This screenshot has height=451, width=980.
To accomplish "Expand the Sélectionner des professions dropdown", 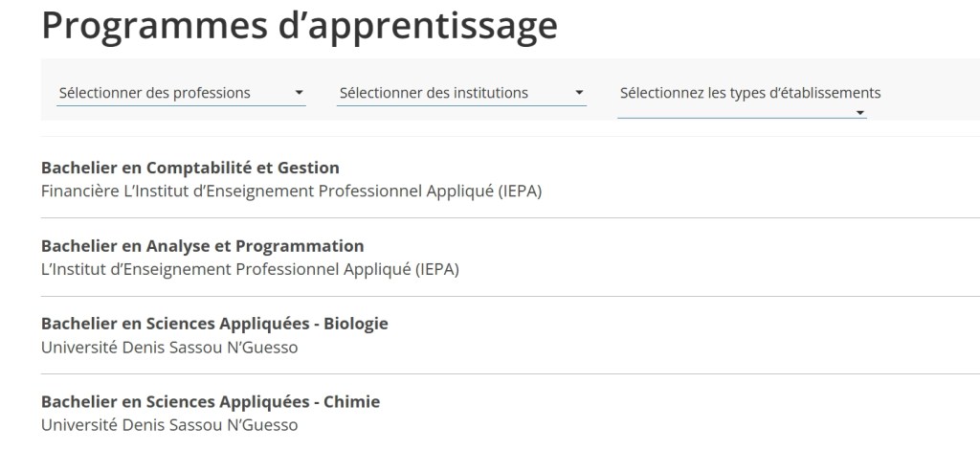I will tap(155, 93).
